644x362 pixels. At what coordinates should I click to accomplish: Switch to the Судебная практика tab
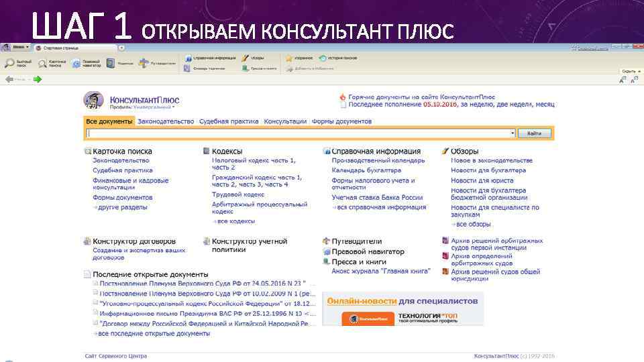(x=229, y=121)
